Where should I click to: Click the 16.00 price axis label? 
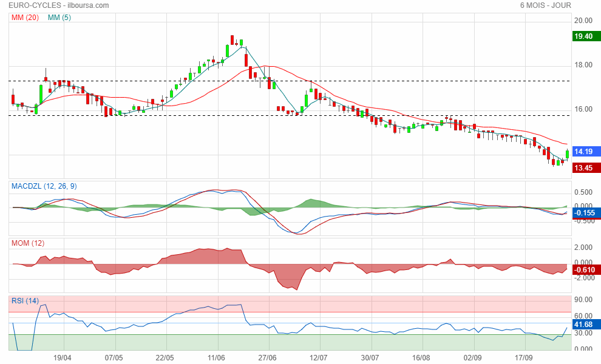point(583,109)
